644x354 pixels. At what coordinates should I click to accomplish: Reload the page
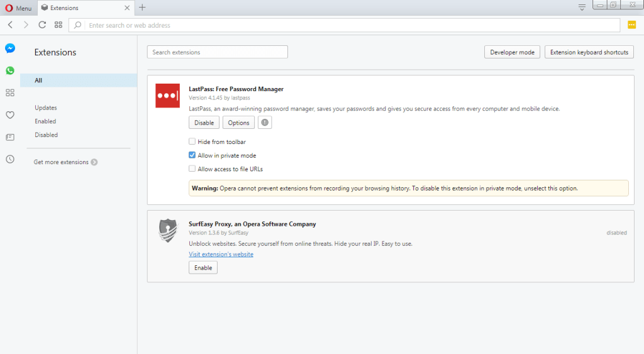coord(42,25)
